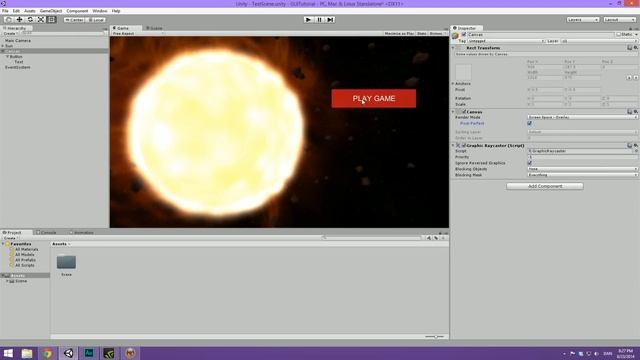Start Play mode with the play button
Image resolution: width=640 pixels, height=360 pixels.
click(308, 20)
